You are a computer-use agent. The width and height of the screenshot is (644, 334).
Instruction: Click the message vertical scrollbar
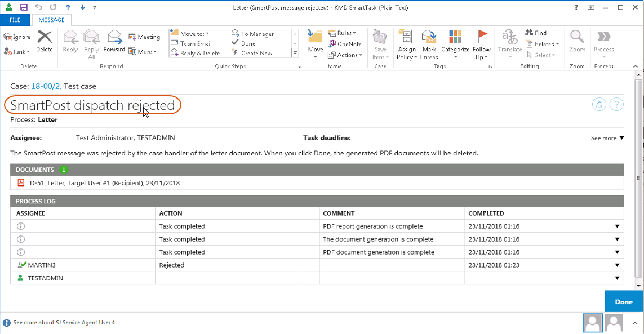[638, 178]
